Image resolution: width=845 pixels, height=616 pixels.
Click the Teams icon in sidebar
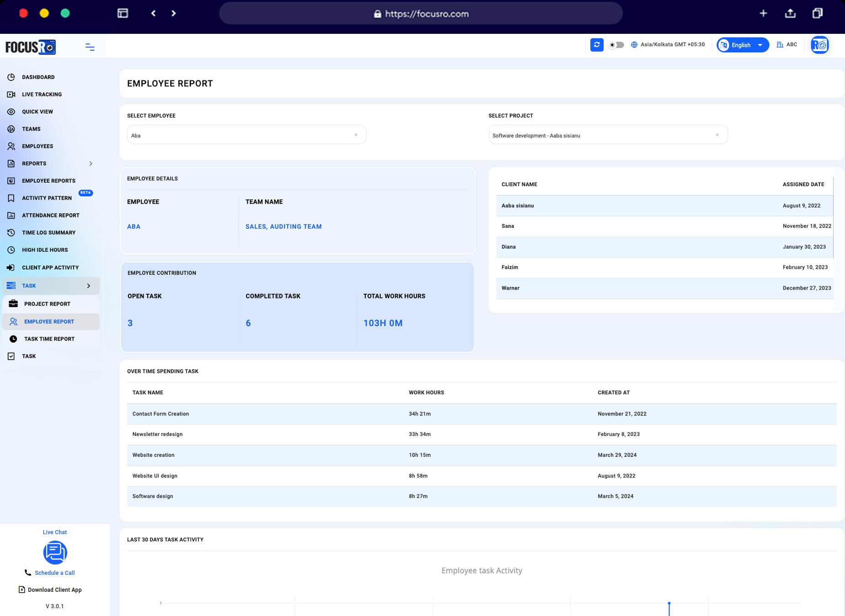(x=11, y=129)
